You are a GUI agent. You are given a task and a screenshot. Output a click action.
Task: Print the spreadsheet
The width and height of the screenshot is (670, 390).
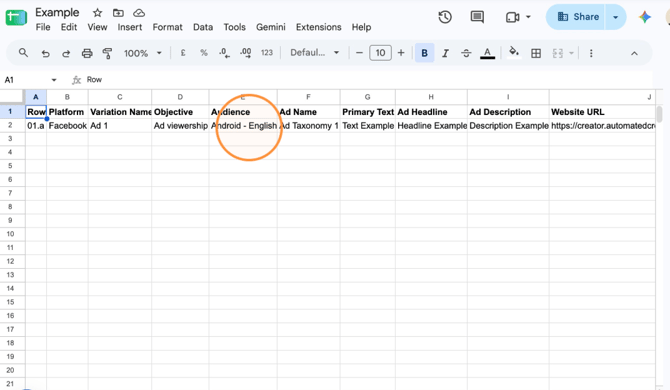click(87, 53)
